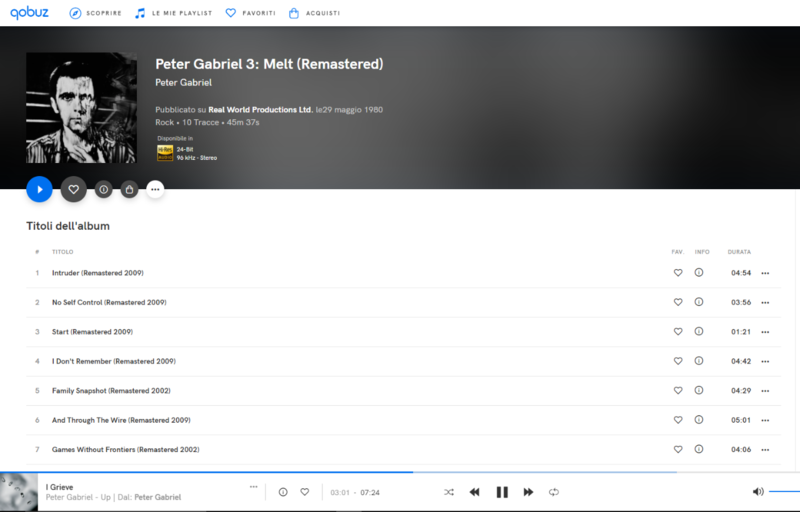The height and width of the screenshot is (512, 800).
Task: Open more options for Family Snapshot
Action: pos(765,391)
